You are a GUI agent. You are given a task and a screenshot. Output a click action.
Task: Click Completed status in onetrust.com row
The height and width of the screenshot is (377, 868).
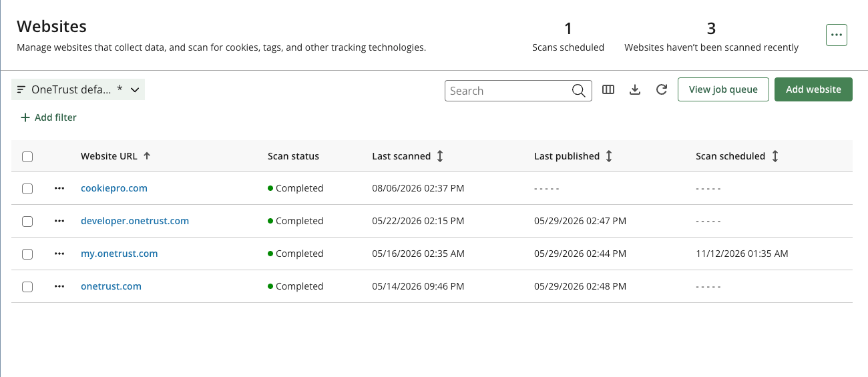tap(296, 286)
